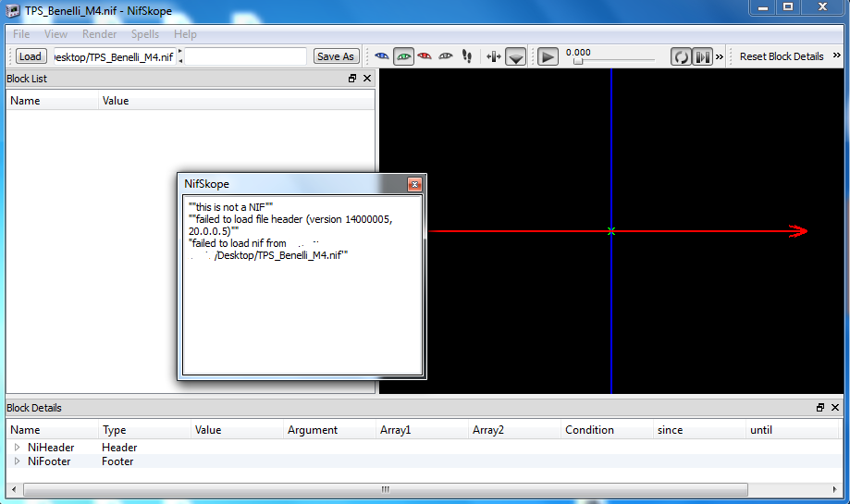Maximize the NifSkope window
Viewport: 850px width, 504px height.
[x=788, y=7]
